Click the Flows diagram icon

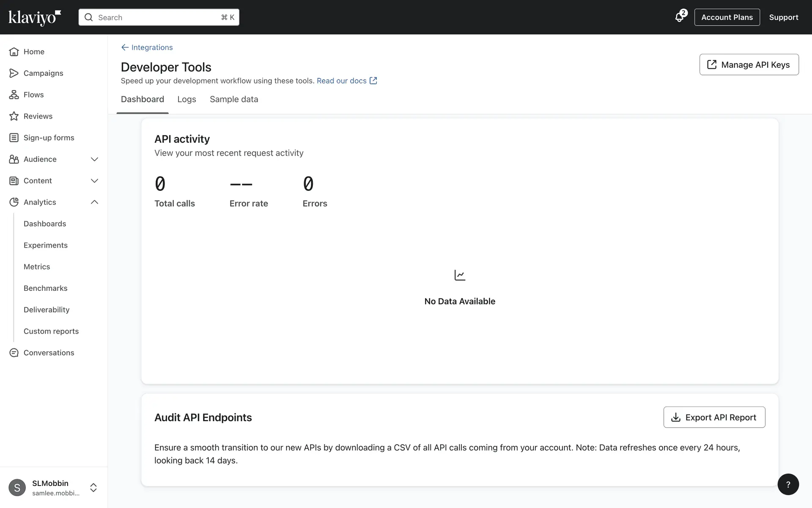tap(14, 95)
